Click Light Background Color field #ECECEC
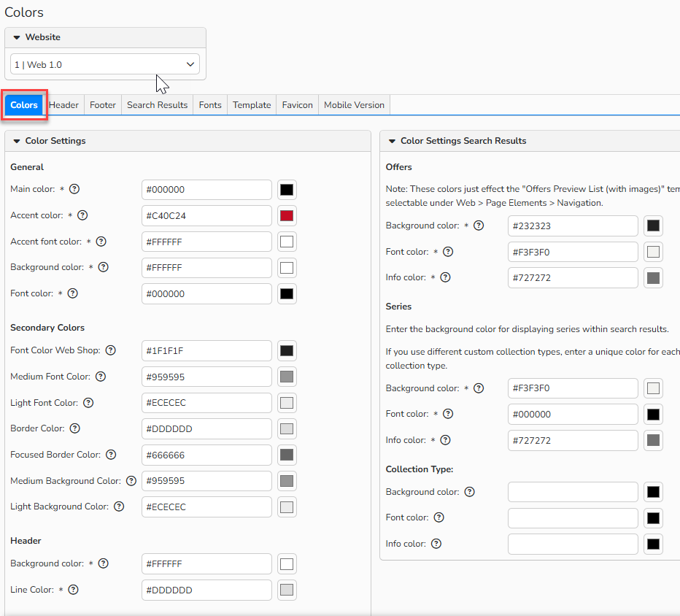Screen dimensions: 680x616 tap(206, 507)
